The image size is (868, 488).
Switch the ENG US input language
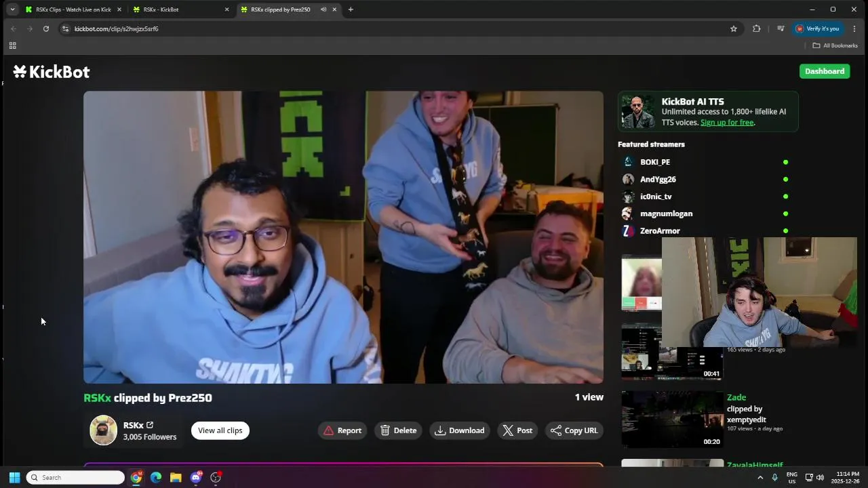click(792, 478)
